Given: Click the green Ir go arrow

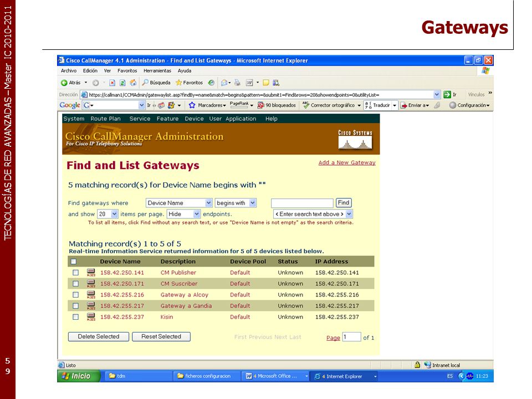Looking at the screenshot, I should [447, 95].
